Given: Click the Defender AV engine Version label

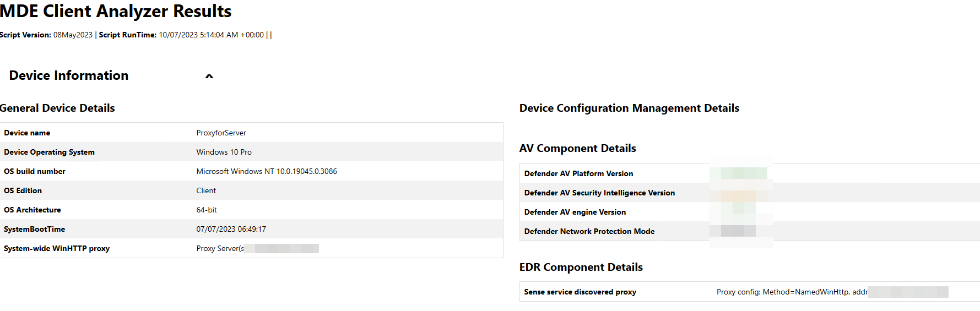Looking at the screenshot, I should coord(575,212).
